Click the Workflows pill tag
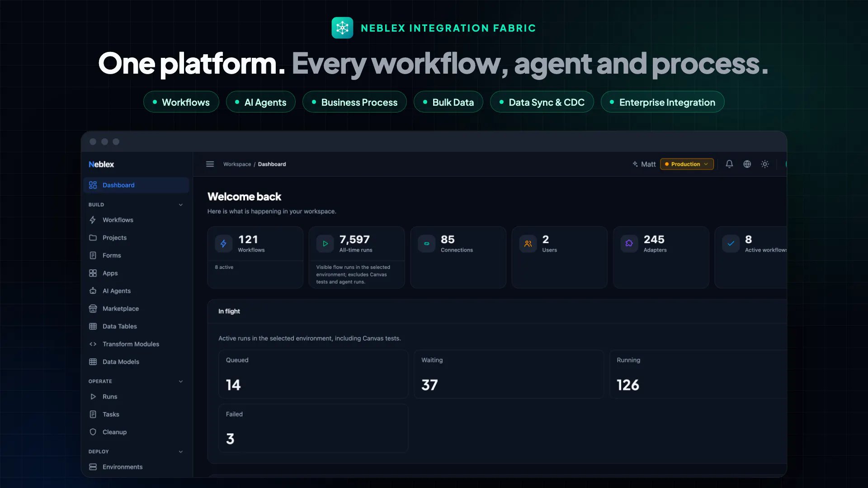This screenshot has width=868, height=488. [x=181, y=102]
